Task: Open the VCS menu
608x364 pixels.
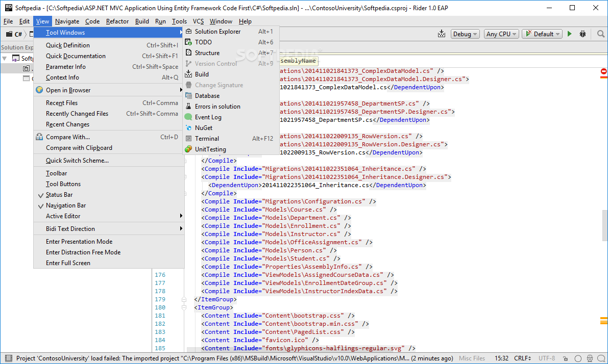Action: pos(198,21)
